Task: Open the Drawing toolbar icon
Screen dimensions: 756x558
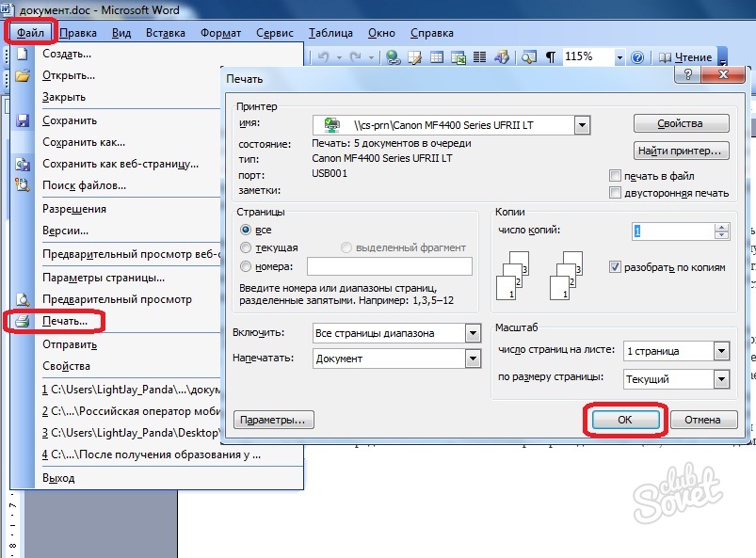Action: (x=502, y=57)
